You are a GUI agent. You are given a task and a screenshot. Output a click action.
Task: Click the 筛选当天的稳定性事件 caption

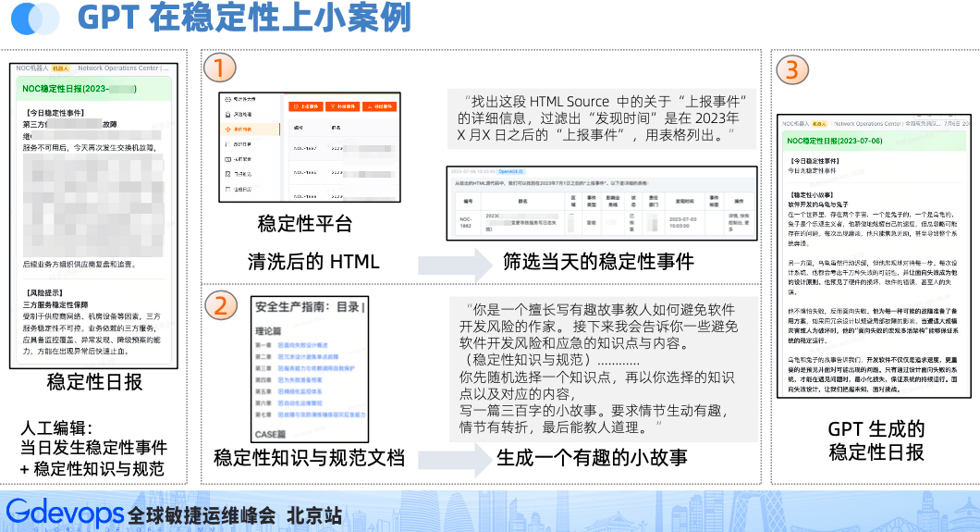(x=599, y=261)
